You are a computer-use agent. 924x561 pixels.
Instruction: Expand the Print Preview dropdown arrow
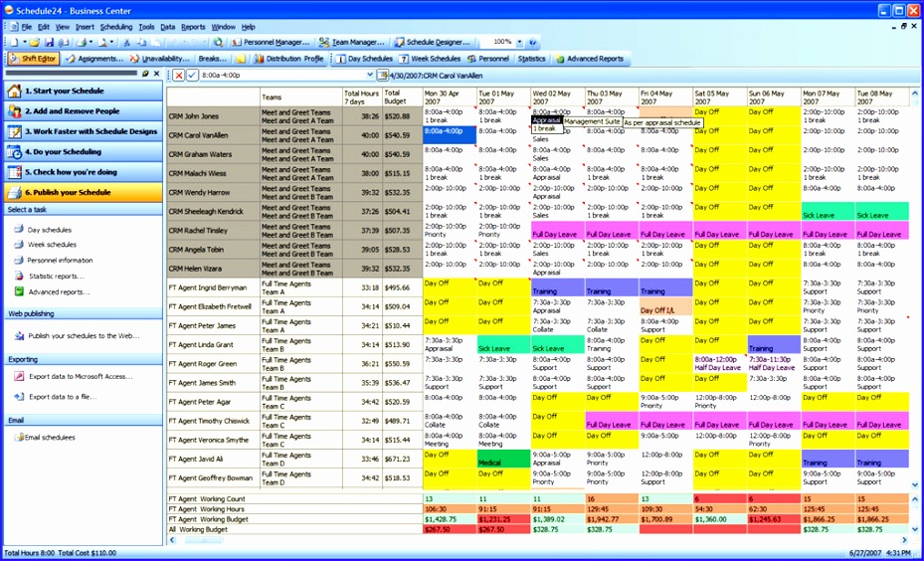pyautogui.click(x=111, y=43)
